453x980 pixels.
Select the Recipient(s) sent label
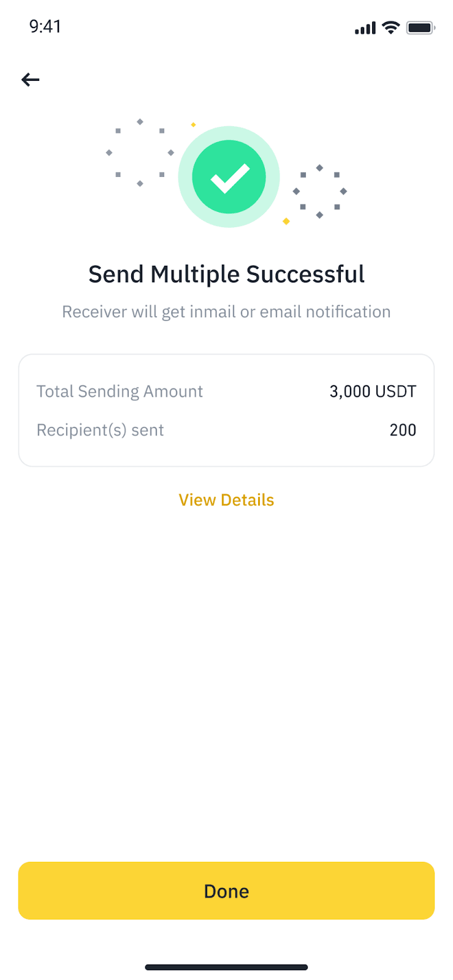[101, 430]
